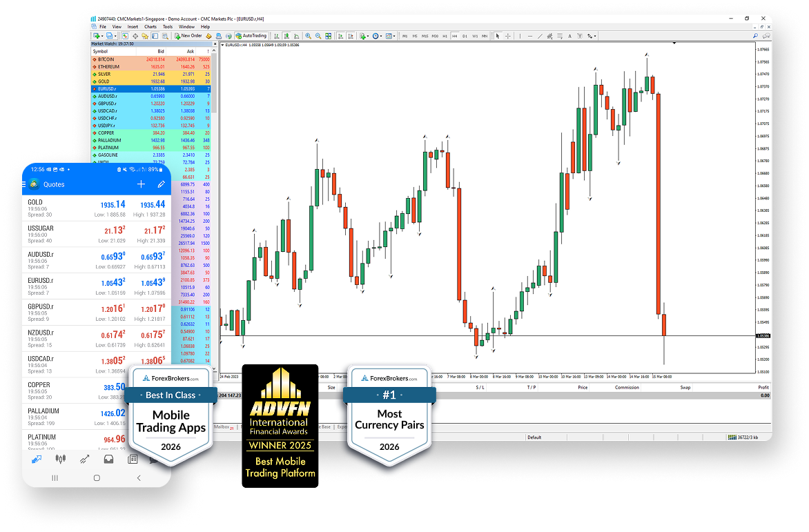The image size is (809, 532).
Task: Switch chart to M30 timeframe
Action: pos(435,36)
